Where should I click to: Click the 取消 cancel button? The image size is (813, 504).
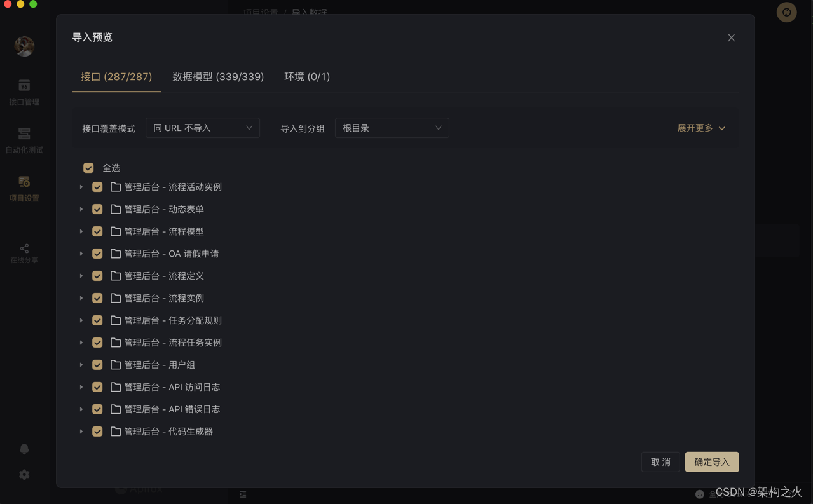(660, 461)
